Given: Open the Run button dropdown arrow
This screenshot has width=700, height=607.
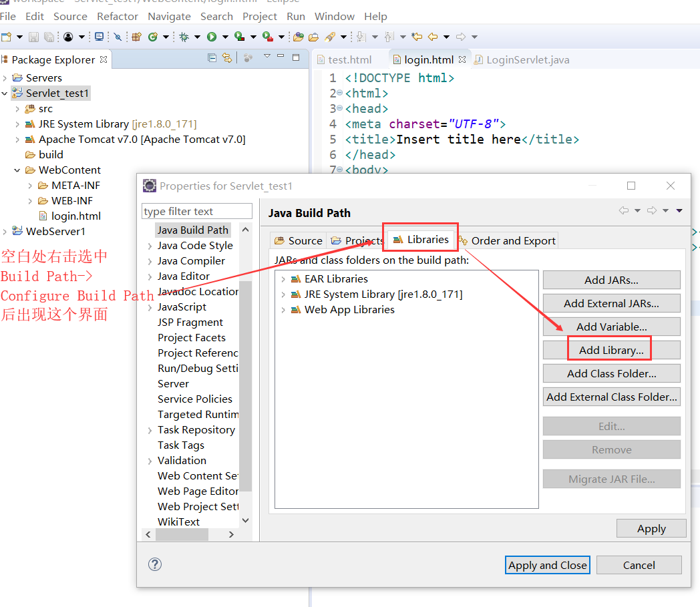Looking at the screenshot, I should coord(225,37).
